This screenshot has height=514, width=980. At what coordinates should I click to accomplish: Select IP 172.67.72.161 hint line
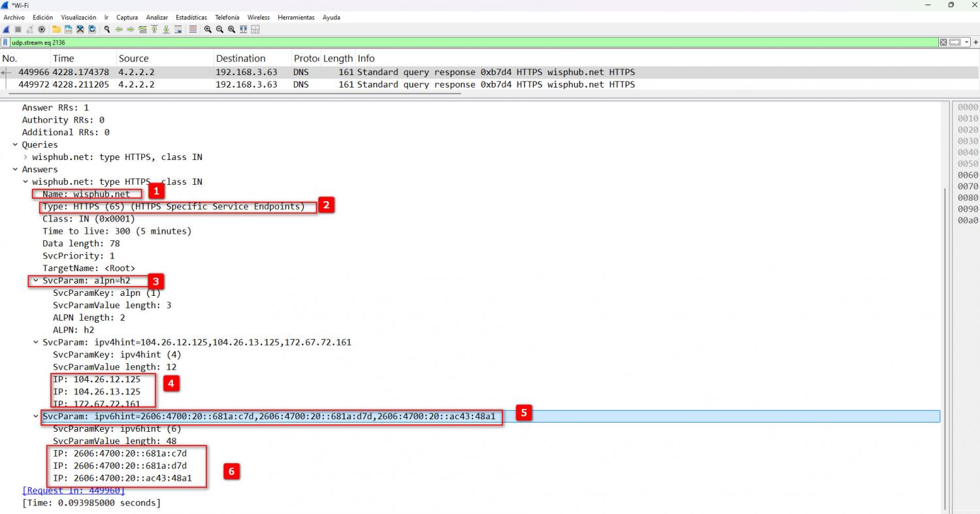tap(97, 404)
